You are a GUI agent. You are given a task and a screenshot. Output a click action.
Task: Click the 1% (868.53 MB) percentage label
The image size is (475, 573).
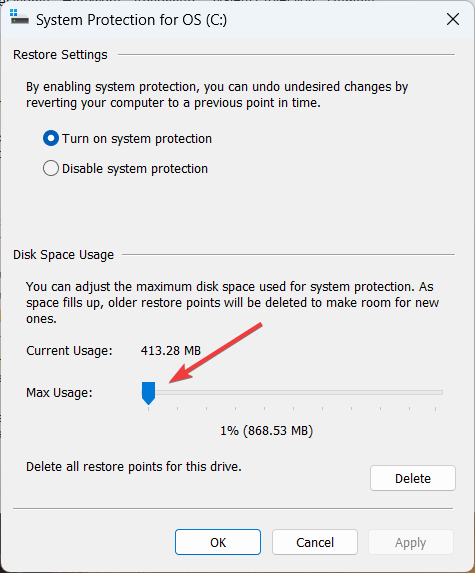tap(266, 430)
